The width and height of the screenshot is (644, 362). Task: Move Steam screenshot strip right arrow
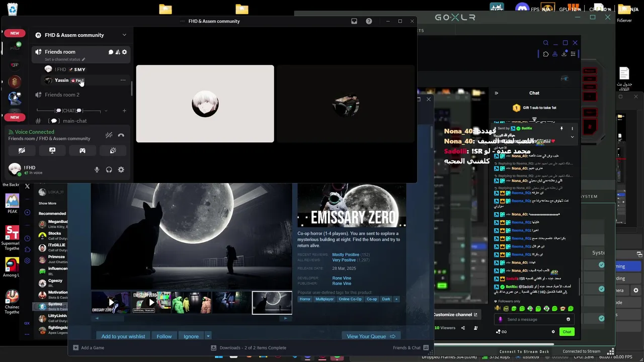(x=286, y=318)
